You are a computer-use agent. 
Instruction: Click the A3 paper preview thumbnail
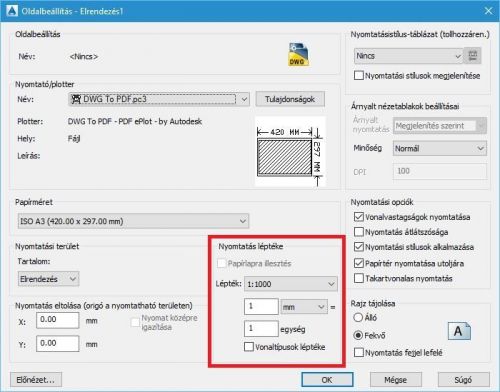pos(290,152)
